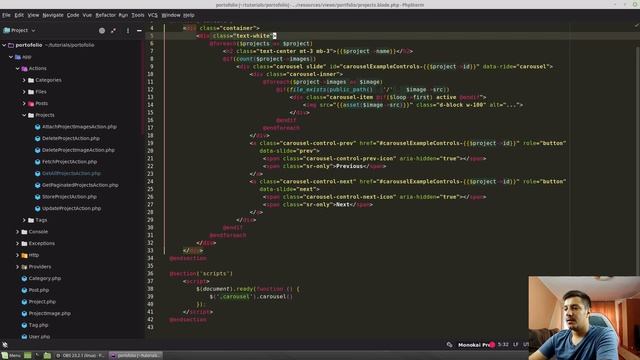Expand the Http folder
The image size is (640, 360).
(x=18, y=255)
